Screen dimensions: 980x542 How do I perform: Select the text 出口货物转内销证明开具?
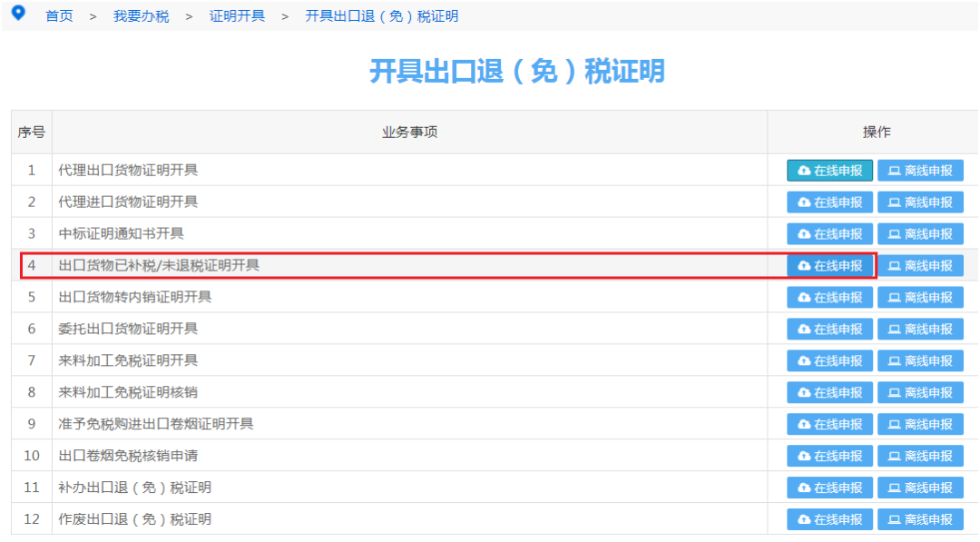[135, 297]
